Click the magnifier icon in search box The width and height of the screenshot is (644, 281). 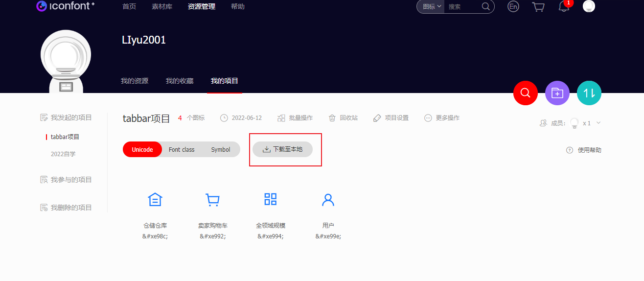[485, 7]
